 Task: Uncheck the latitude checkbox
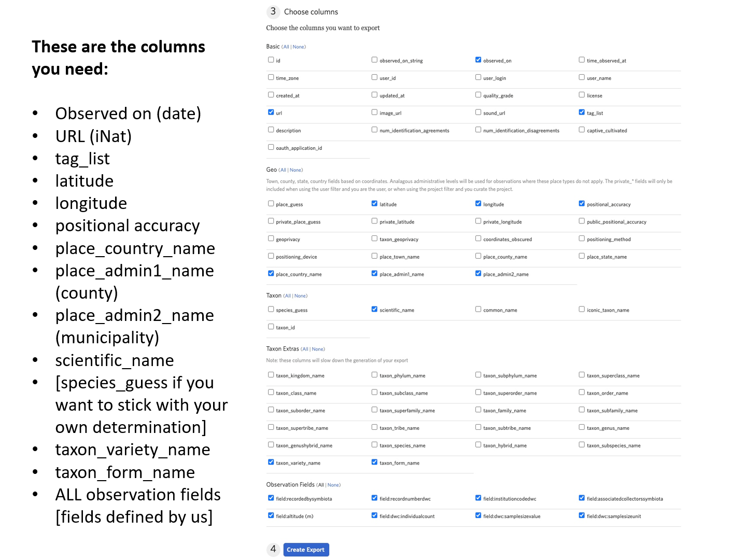pos(374,203)
